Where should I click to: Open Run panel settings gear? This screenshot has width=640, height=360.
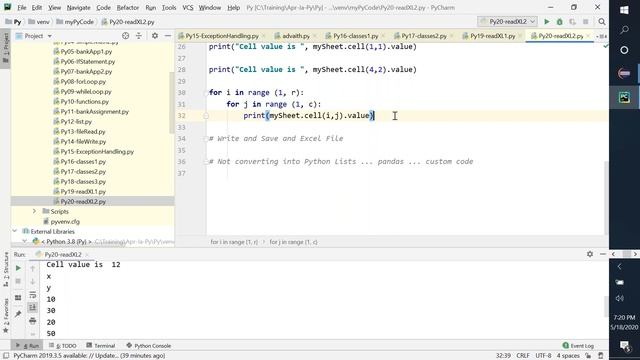coord(590,254)
